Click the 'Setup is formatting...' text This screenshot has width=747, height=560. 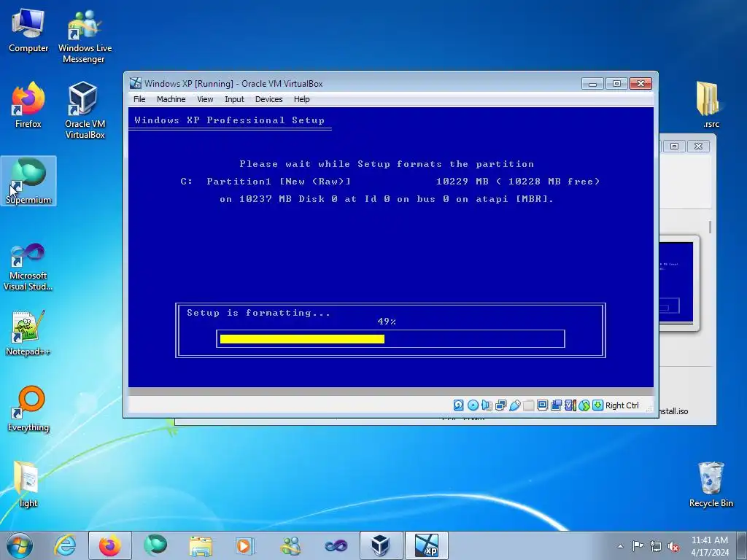pos(258,313)
